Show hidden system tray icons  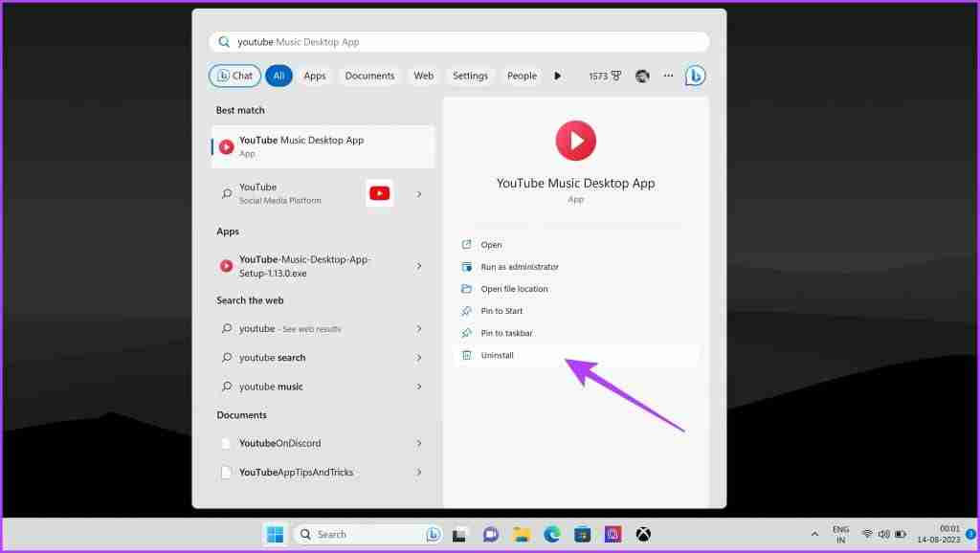tap(814, 534)
